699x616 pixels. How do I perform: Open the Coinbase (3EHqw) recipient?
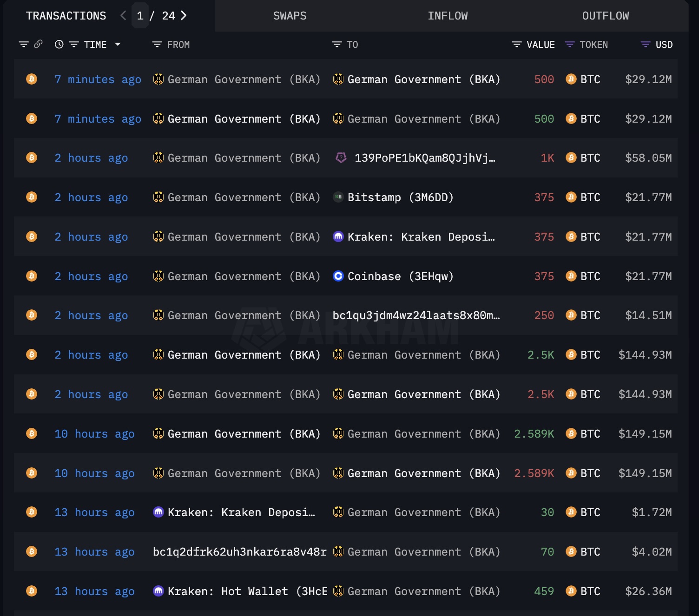point(400,276)
